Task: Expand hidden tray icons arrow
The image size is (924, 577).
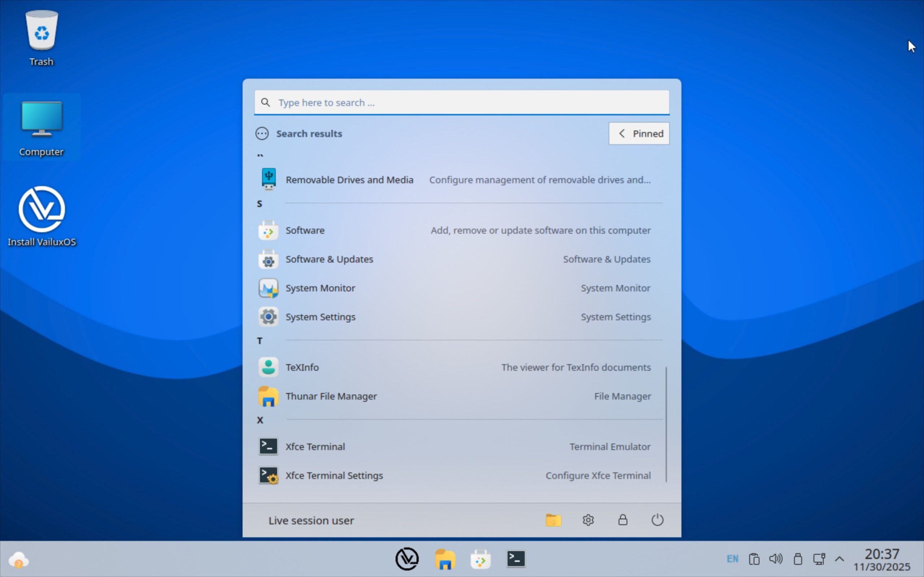Action: (839, 559)
